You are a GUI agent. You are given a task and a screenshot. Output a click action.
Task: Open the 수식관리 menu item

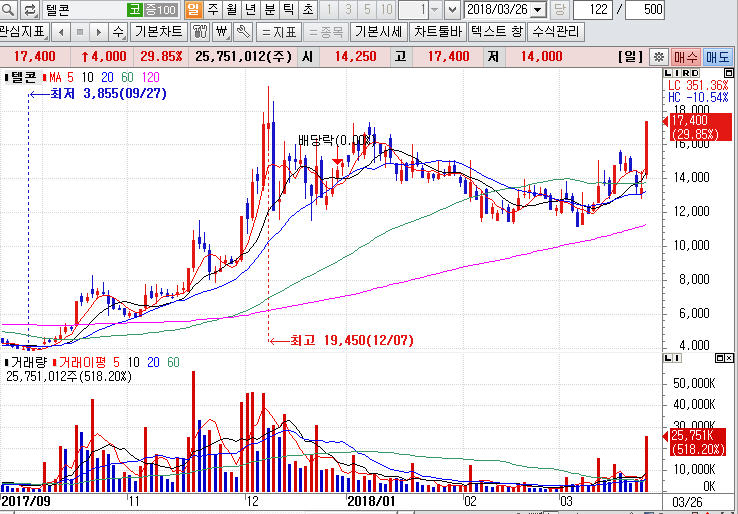pos(555,31)
